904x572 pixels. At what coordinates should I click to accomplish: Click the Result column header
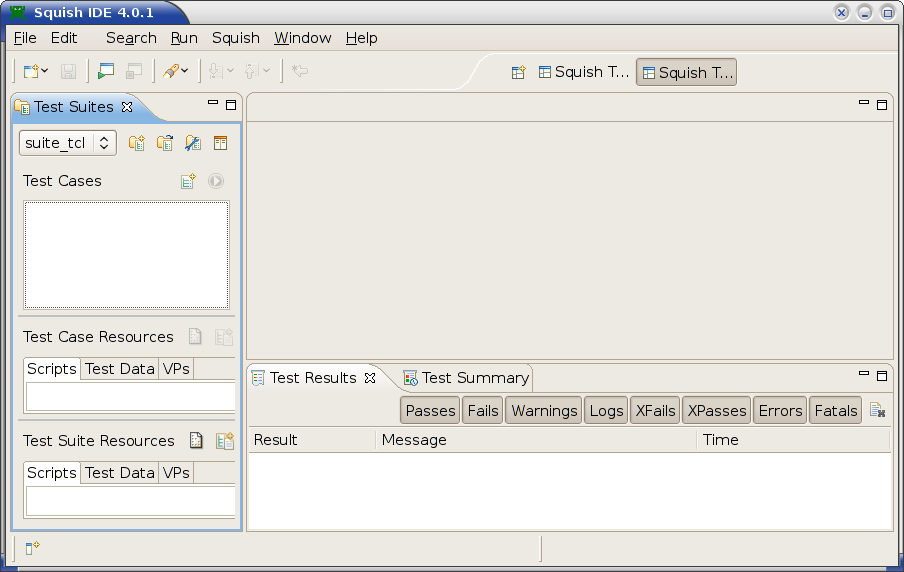click(x=312, y=440)
